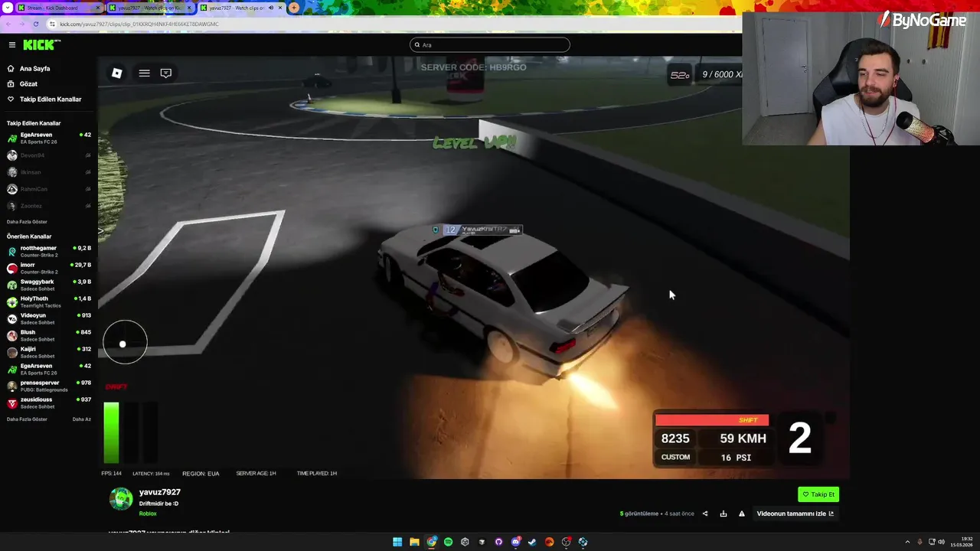Open rootthegamer recommended channel
Viewport: 980px width, 551px height.
(x=49, y=251)
